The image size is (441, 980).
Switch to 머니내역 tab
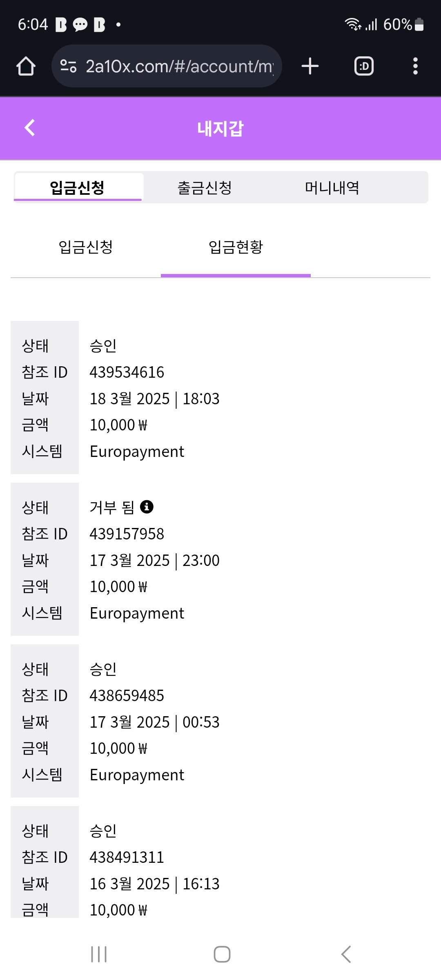332,188
